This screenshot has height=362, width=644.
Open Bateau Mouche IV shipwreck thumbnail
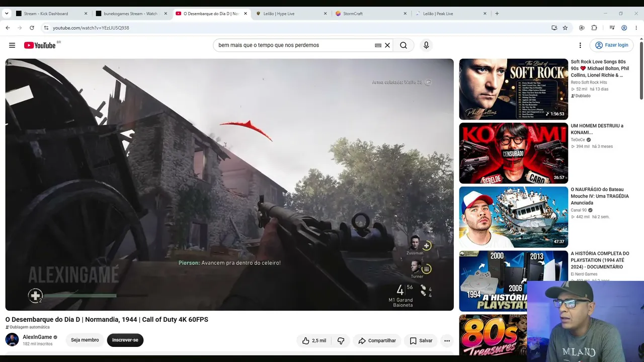point(513,217)
